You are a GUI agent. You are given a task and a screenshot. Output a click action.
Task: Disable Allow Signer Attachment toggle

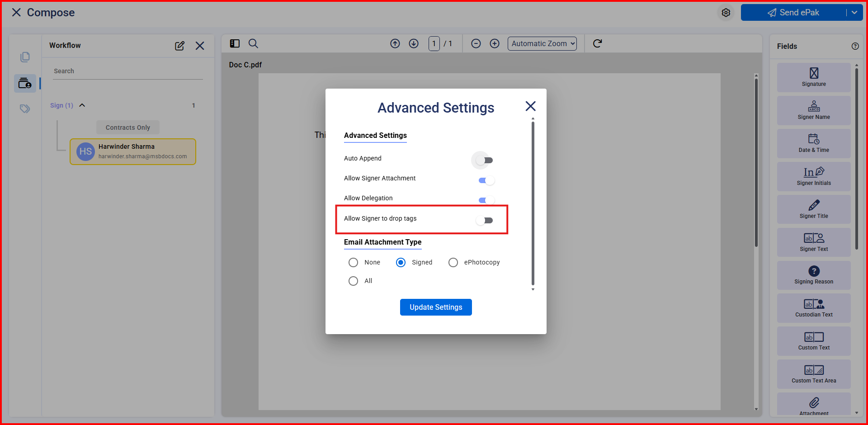pyautogui.click(x=486, y=180)
